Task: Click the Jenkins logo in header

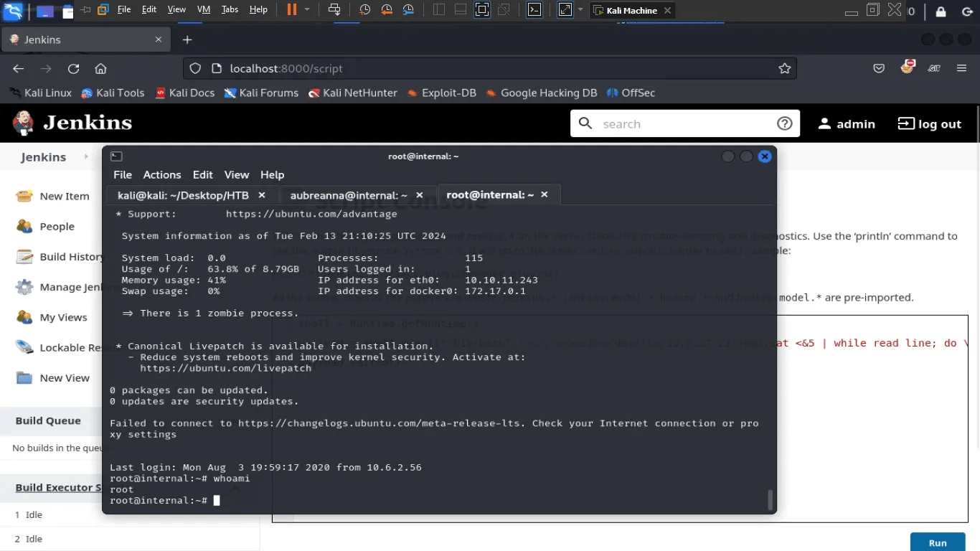Action: coord(72,123)
